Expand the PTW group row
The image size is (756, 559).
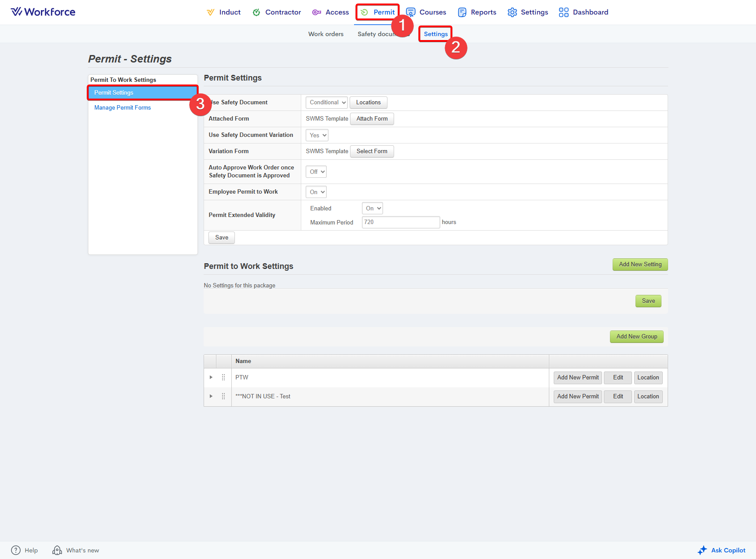[x=211, y=377]
